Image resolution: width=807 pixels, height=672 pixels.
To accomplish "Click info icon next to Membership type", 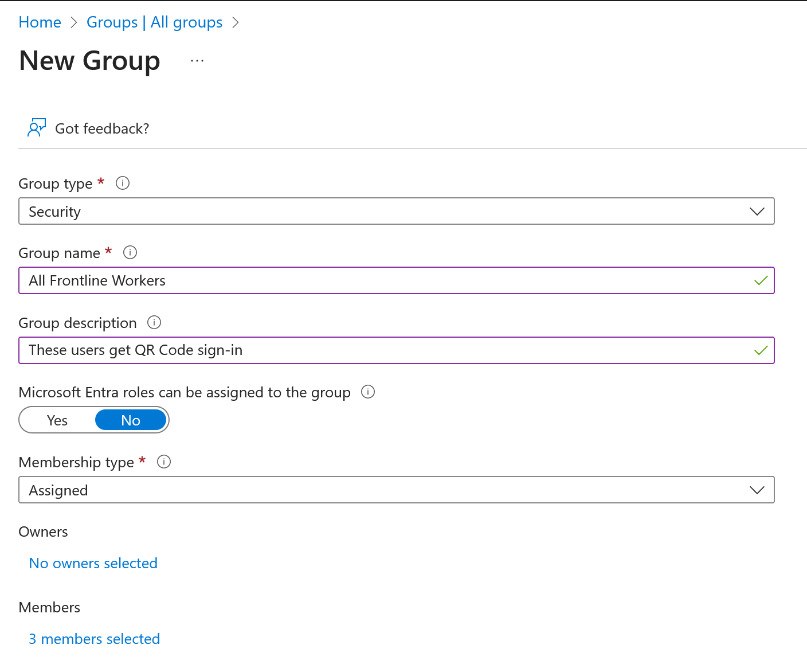I will 164,462.
